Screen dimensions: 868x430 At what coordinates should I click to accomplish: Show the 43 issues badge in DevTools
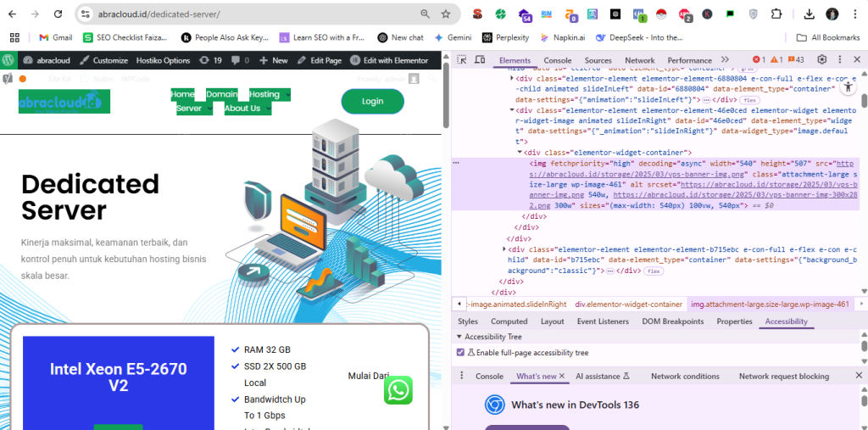tap(796, 60)
